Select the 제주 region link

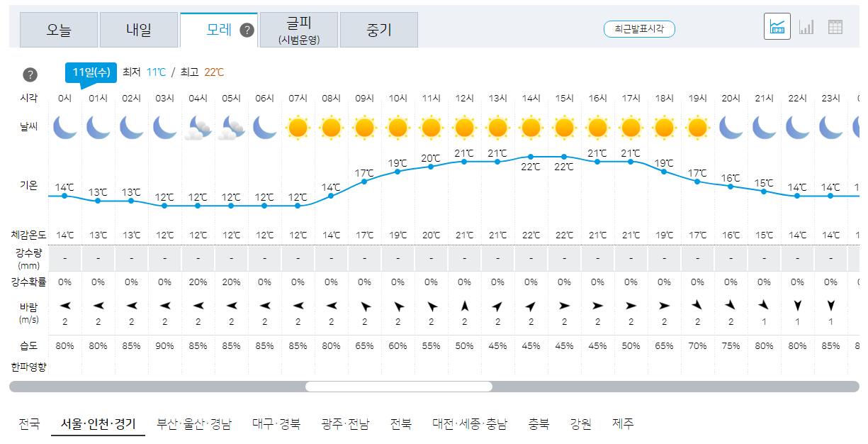[x=622, y=424]
